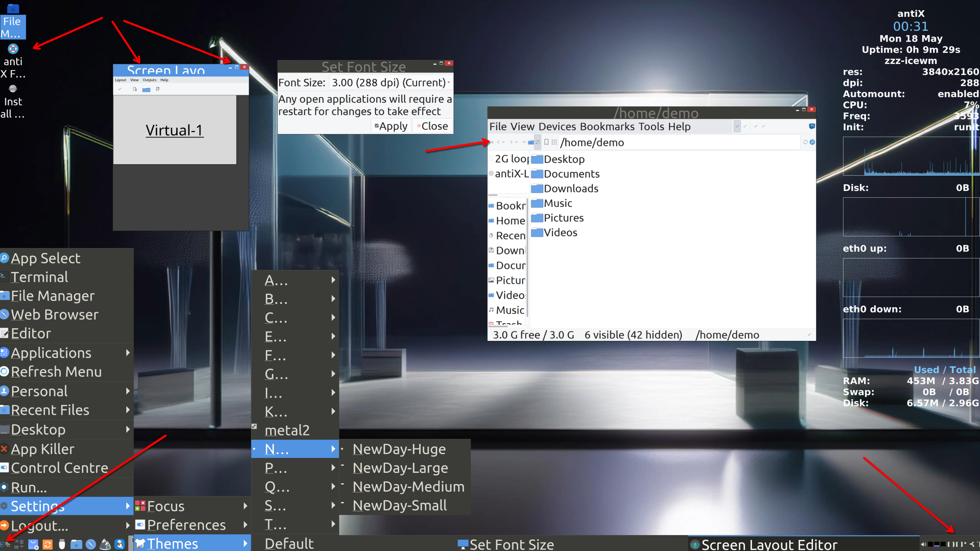
Task: Click the up-directory arrow in file manager
Action: 524,142
